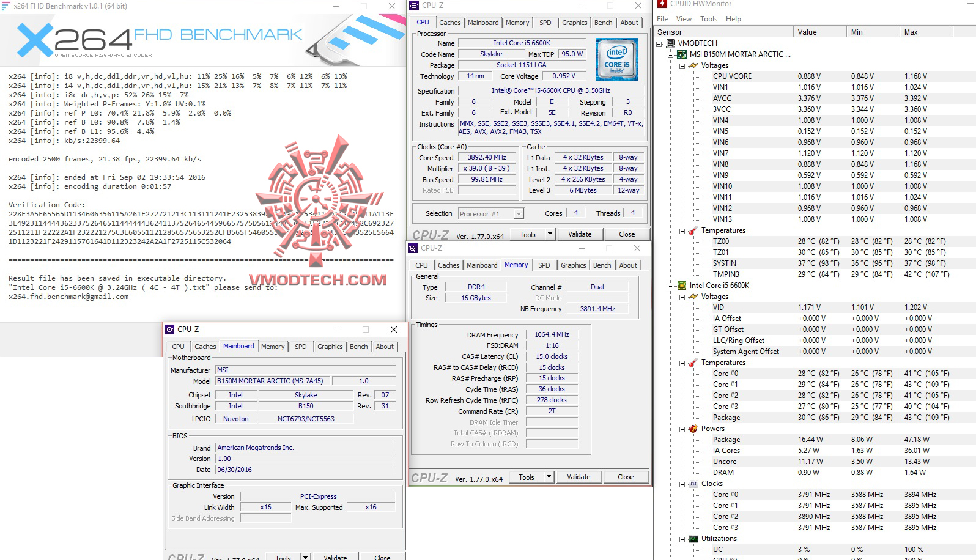This screenshot has width=976, height=560.
Task: Click the Link Width x16 field
Action: pos(265,507)
